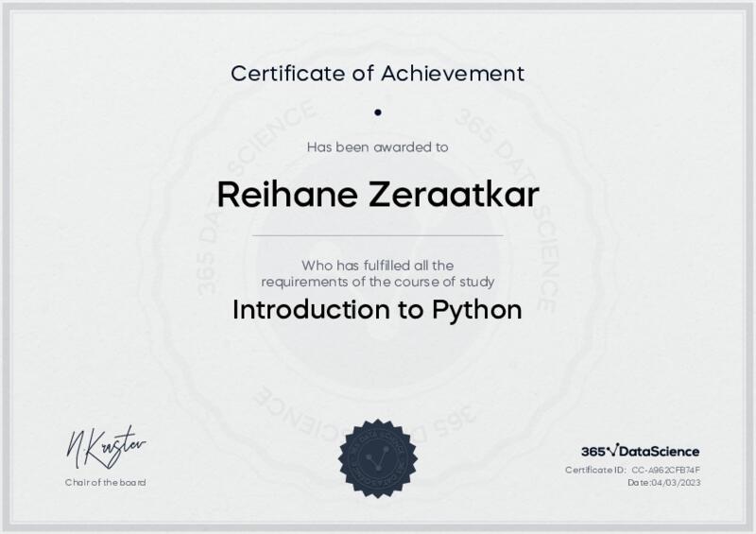
Task: Select the Certificate of Achievement heading
Action: [378, 72]
